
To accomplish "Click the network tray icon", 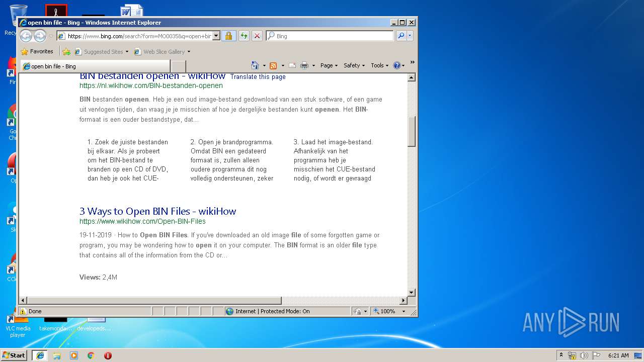I will click(x=572, y=355).
